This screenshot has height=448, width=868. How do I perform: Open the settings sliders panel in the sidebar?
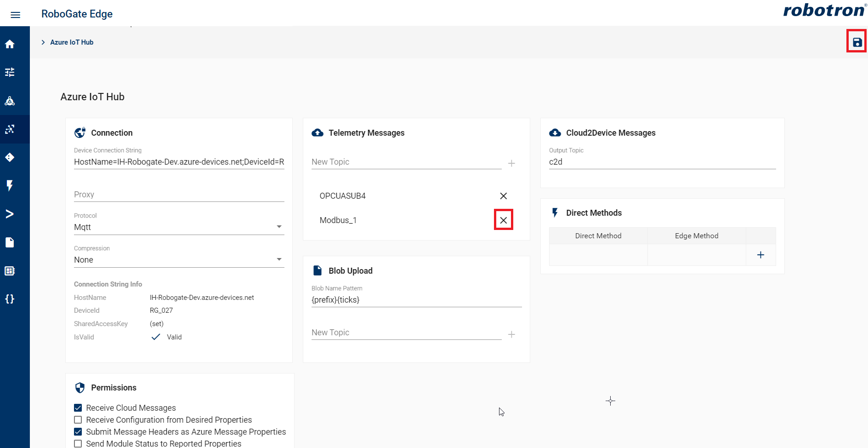(10, 72)
